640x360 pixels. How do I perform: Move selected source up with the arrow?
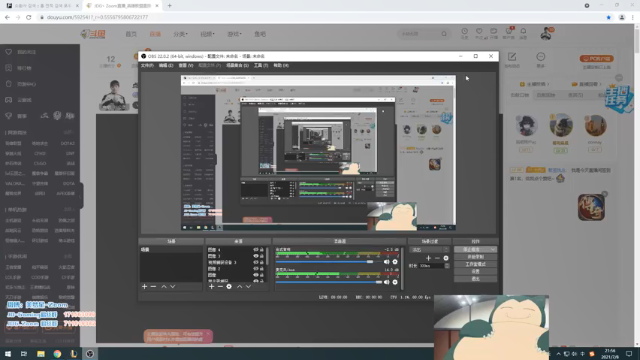click(240, 287)
